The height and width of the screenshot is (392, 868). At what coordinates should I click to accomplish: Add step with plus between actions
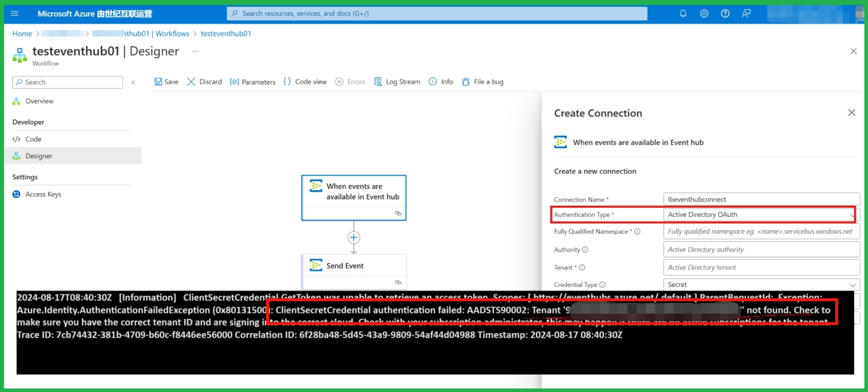click(354, 238)
